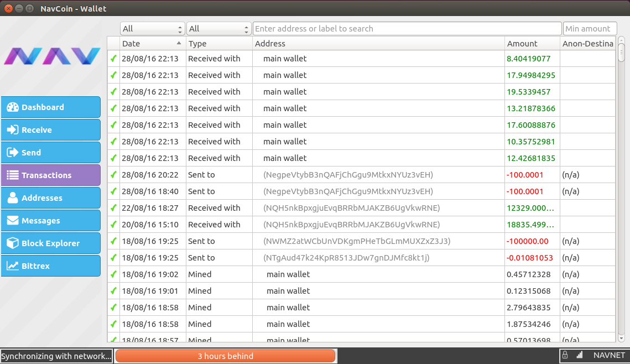Screen dimensions: 630x364
Task: Open the Bittrex page
Action: tap(51, 266)
